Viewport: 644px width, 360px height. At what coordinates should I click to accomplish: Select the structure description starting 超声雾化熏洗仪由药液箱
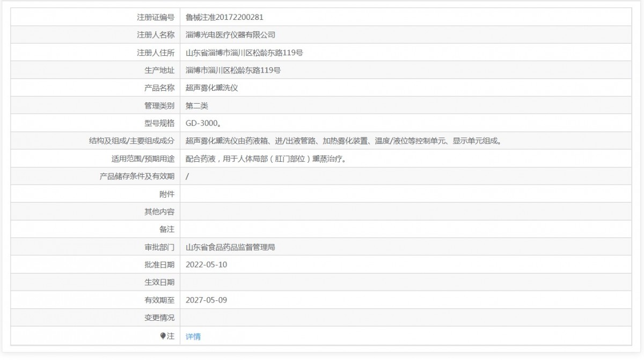[x=344, y=141]
